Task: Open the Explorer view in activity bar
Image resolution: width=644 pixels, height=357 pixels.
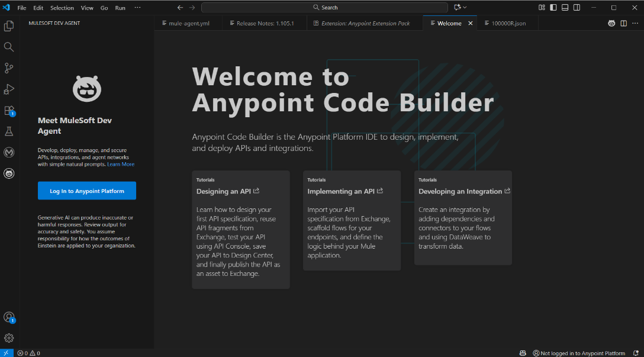Action: coord(9,26)
